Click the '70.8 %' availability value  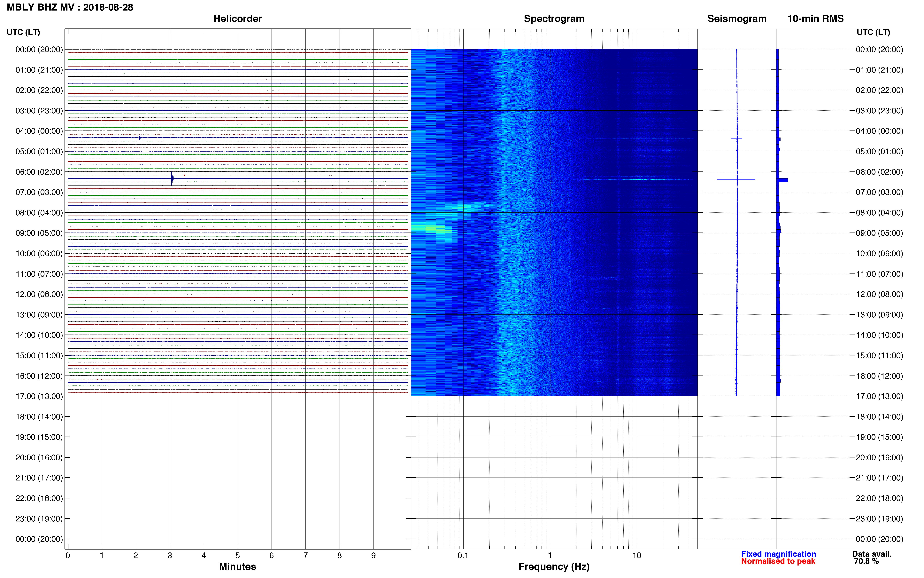866,561
